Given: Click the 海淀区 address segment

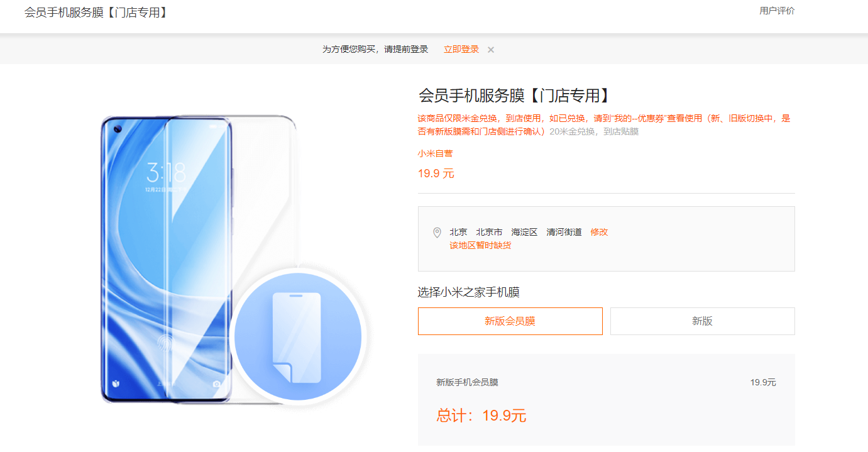Looking at the screenshot, I should [x=524, y=232].
